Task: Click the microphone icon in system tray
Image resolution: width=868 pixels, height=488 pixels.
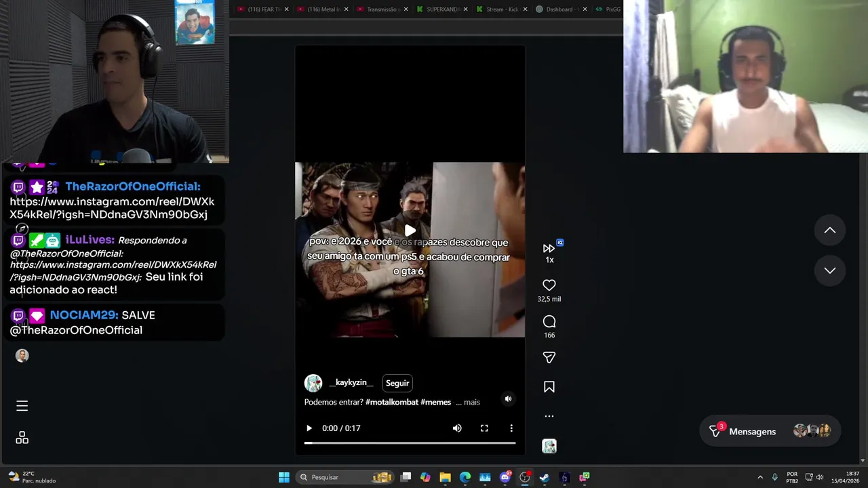Action: coord(774,477)
